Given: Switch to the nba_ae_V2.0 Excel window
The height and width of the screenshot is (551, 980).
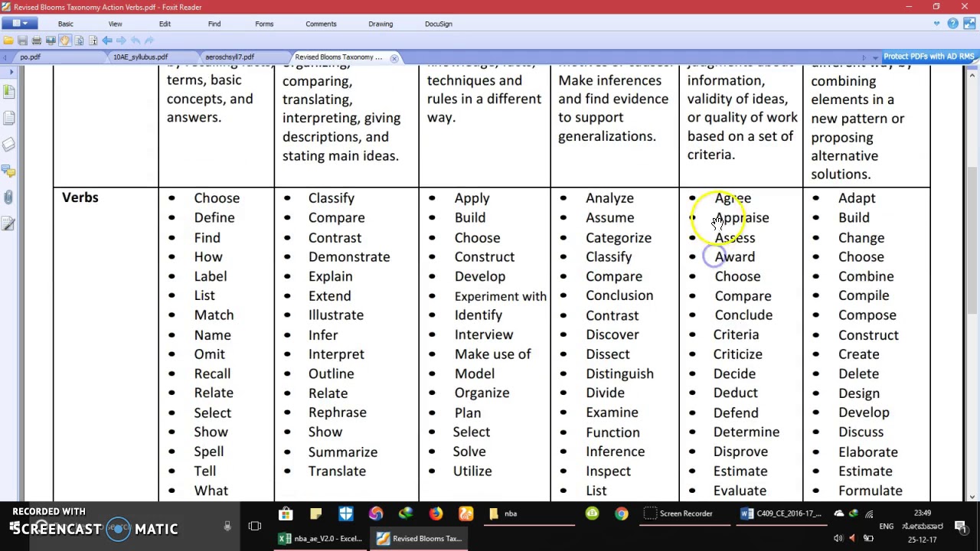Looking at the screenshot, I should tap(320, 539).
